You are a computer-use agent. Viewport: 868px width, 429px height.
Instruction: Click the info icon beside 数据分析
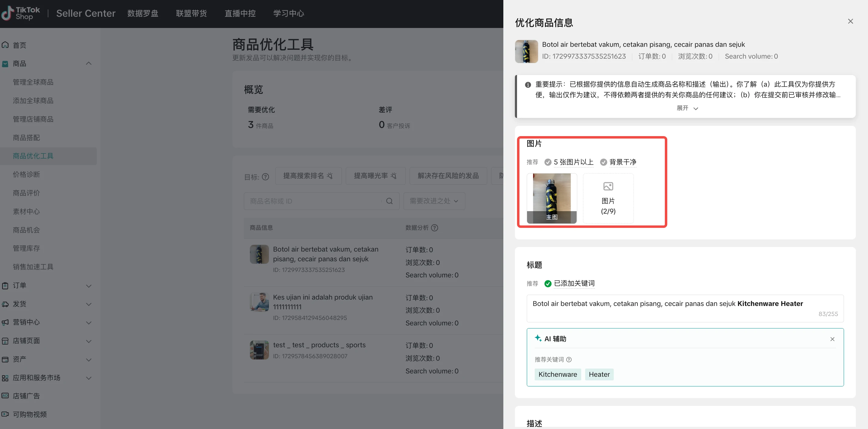[435, 228]
